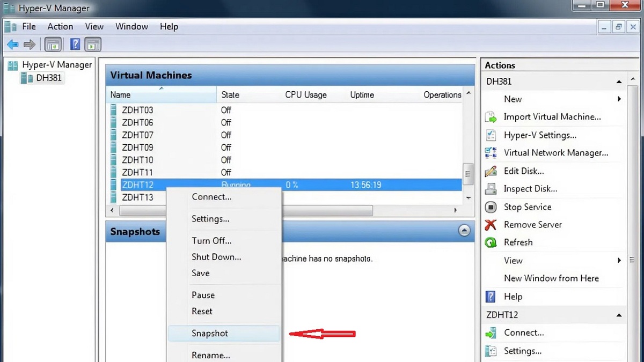644x362 pixels.
Task: Click the Edit Disk icon
Action: (x=491, y=171)
